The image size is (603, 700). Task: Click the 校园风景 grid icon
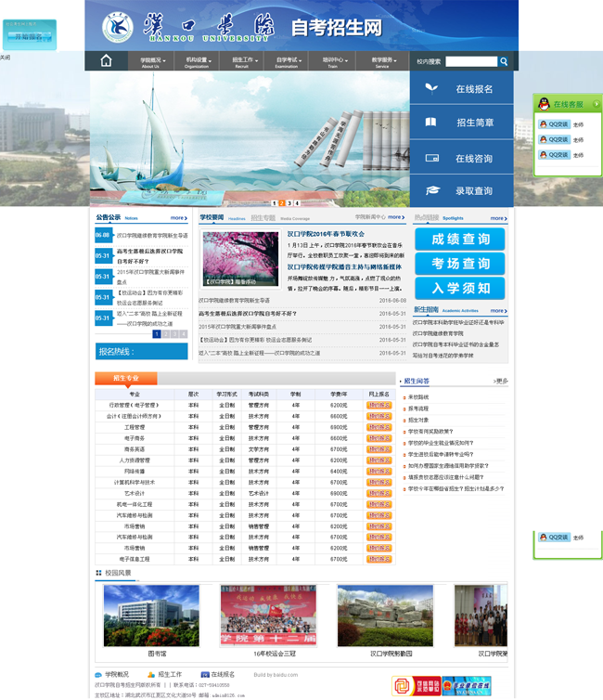pos(98,573)
